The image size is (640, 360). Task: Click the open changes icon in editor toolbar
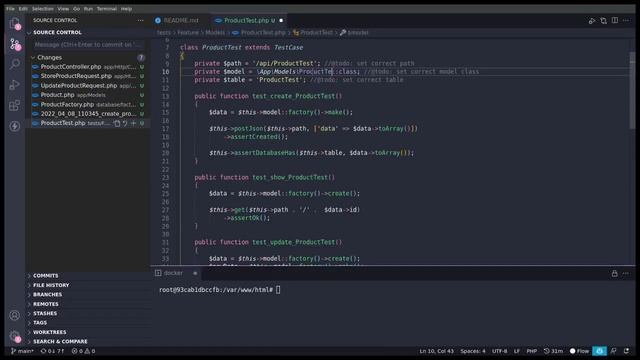click(603, 20)
